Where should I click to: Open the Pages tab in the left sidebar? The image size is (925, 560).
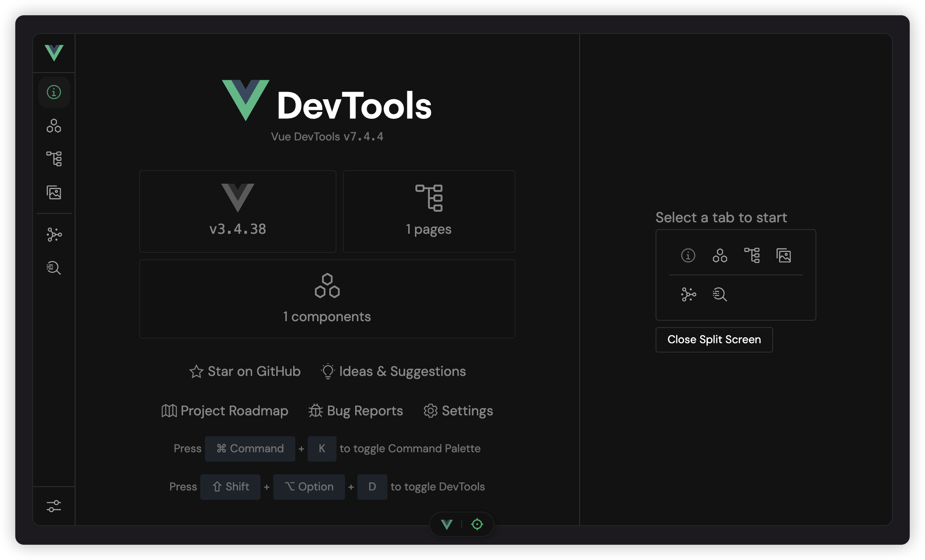click(54, 159)
